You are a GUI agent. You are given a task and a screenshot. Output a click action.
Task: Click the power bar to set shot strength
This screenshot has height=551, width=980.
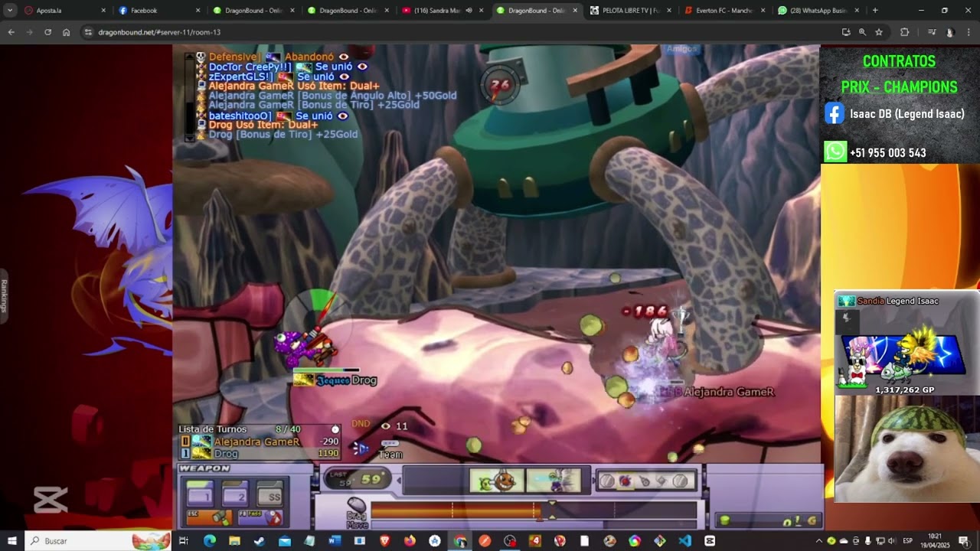534,510
